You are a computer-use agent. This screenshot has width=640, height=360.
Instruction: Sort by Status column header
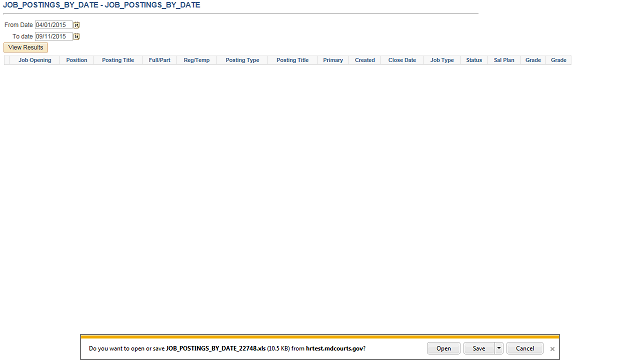point(474,60)
